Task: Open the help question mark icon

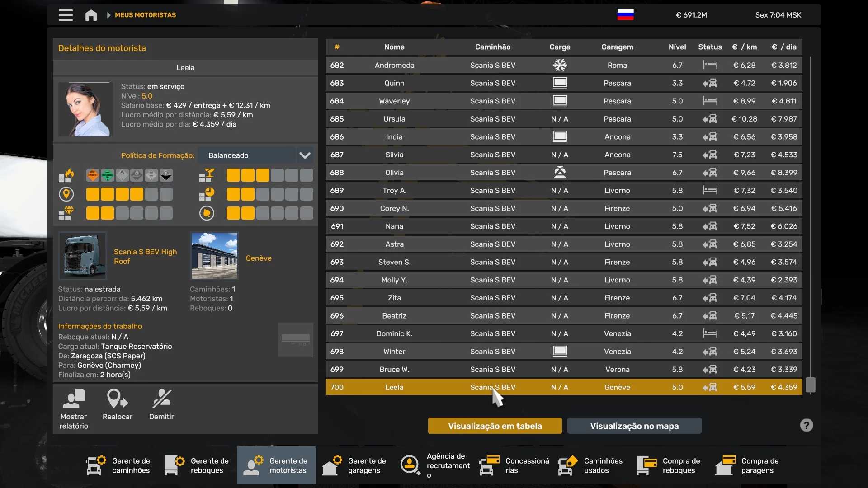Action: click(806, 425)
